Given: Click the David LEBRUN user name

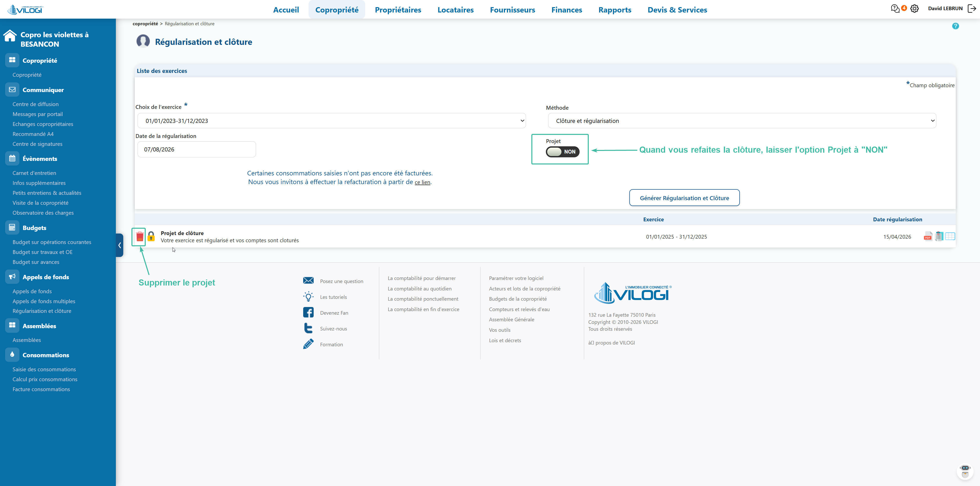Looking at the screenshot, I should tap(945, 8).
